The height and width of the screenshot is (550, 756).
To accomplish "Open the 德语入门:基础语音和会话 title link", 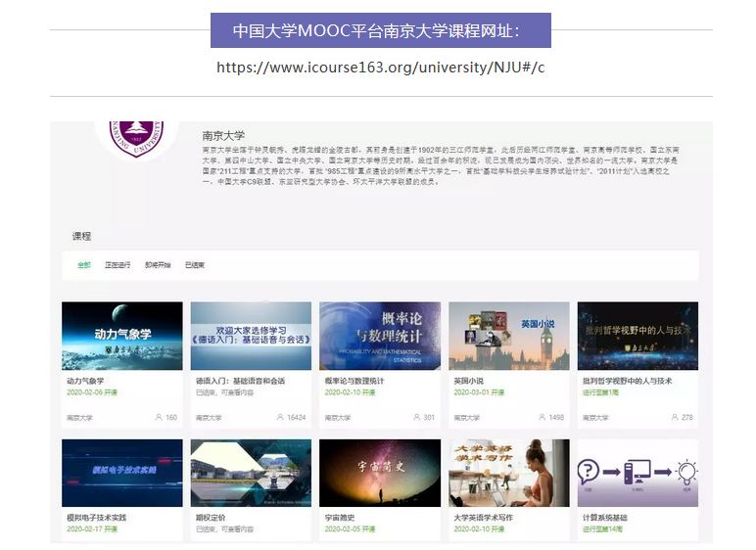I will click(x=240, y=381).
